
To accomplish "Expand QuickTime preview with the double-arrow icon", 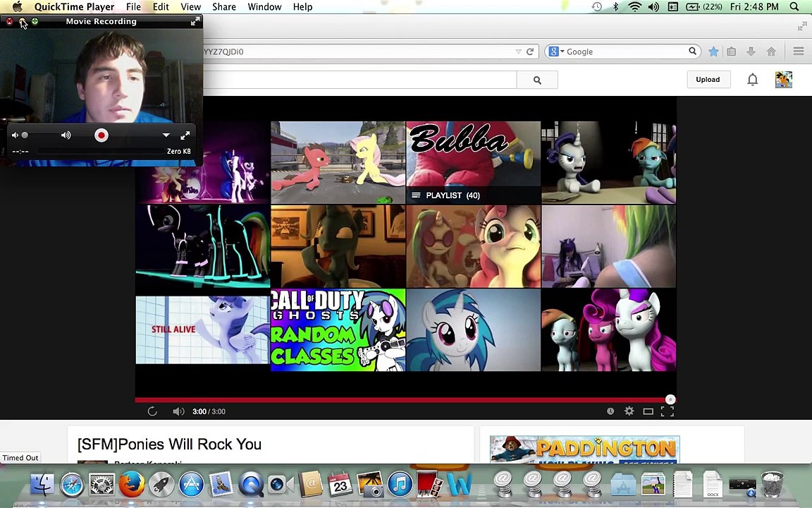I will (185, 135).
